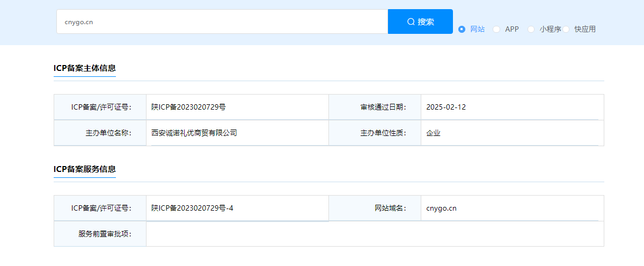Select the 快应用 radio button
This screenshot has height=266, width=644.
(566, 29)
